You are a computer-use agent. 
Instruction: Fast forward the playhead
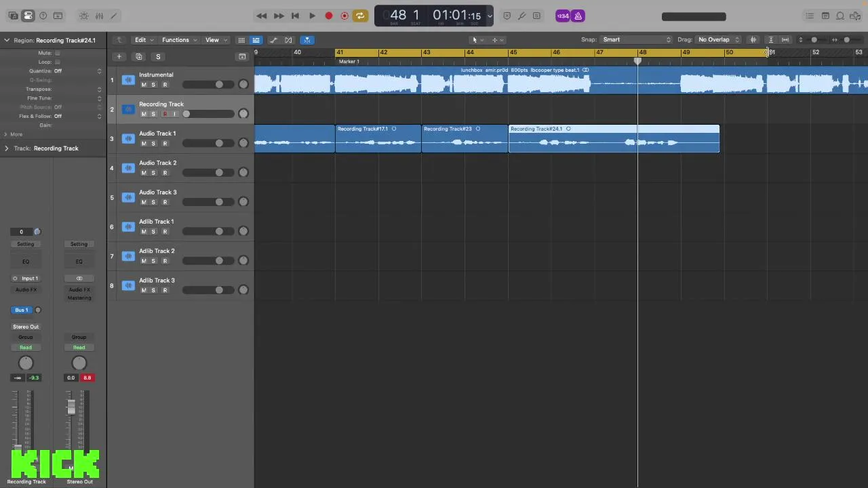(279, 16)
